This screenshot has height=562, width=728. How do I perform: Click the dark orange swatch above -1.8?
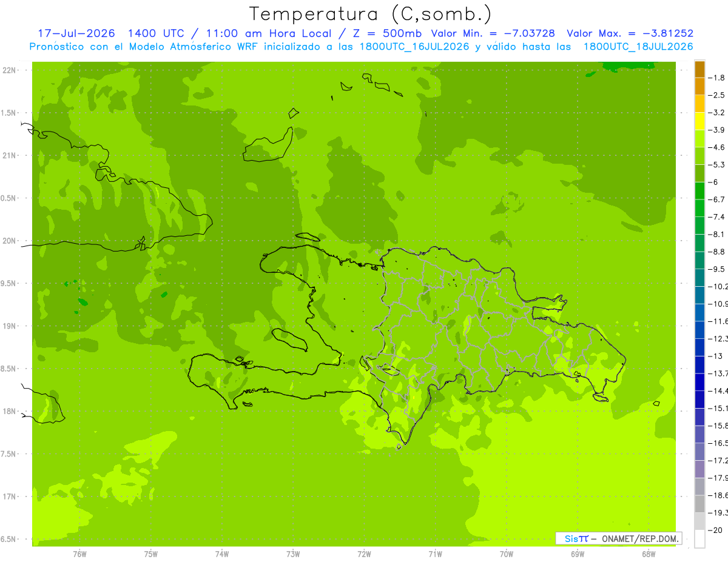pyautogui.click(x=699, y=69)
